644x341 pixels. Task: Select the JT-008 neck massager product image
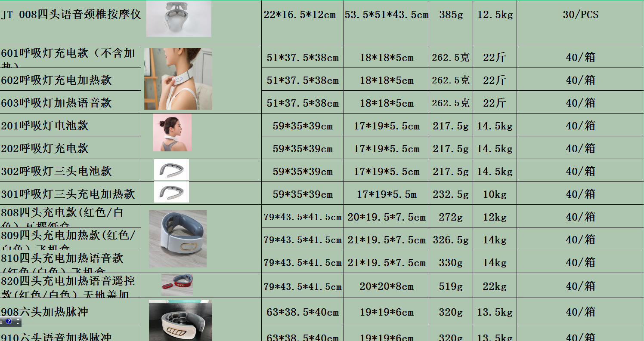179,18
